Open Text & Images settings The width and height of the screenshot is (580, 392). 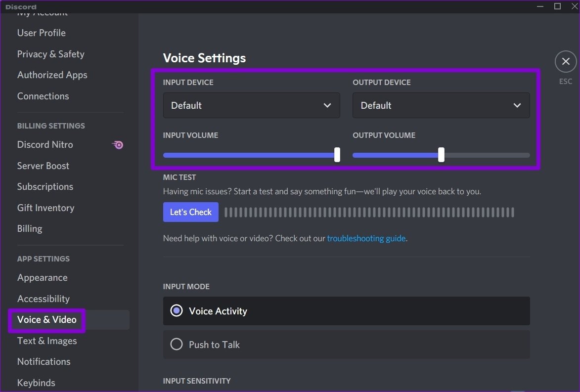click(47, 341)
